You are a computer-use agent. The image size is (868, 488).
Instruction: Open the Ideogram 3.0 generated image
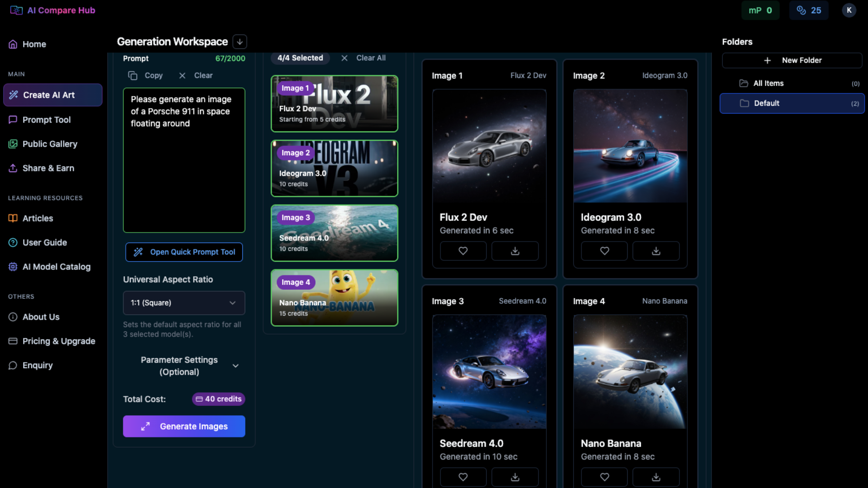coord(630,146)
